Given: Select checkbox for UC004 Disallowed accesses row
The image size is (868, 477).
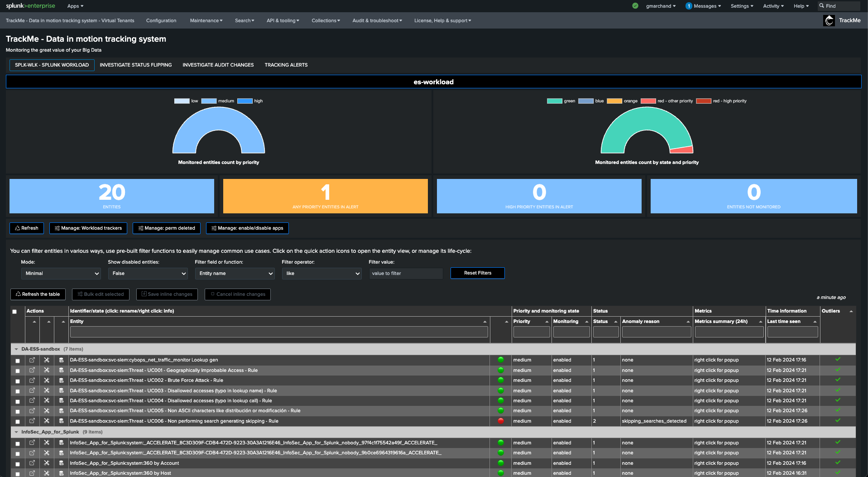Looking at the screenshot, I should tap(18, 401).
